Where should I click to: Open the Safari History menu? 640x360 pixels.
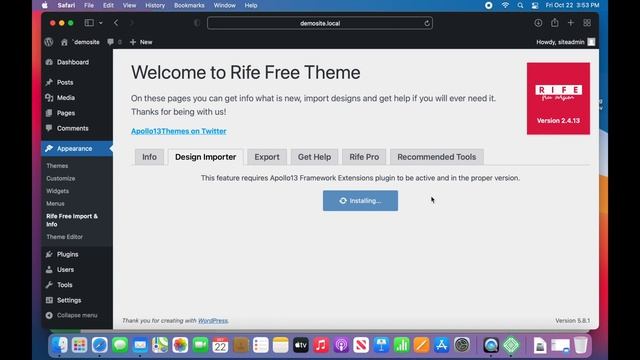click(x=155, y=5)
